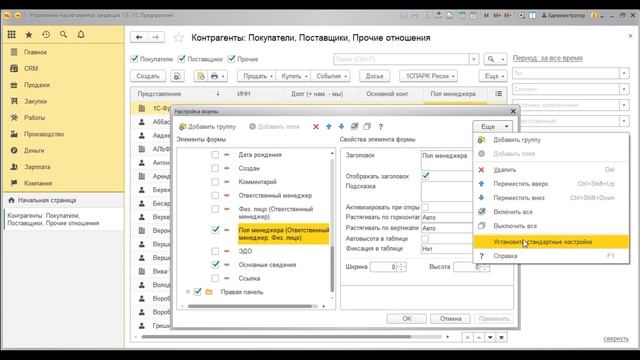
Task: Uncheck the Пол менеджера element checkbox
Action: (x=215, y=230)
